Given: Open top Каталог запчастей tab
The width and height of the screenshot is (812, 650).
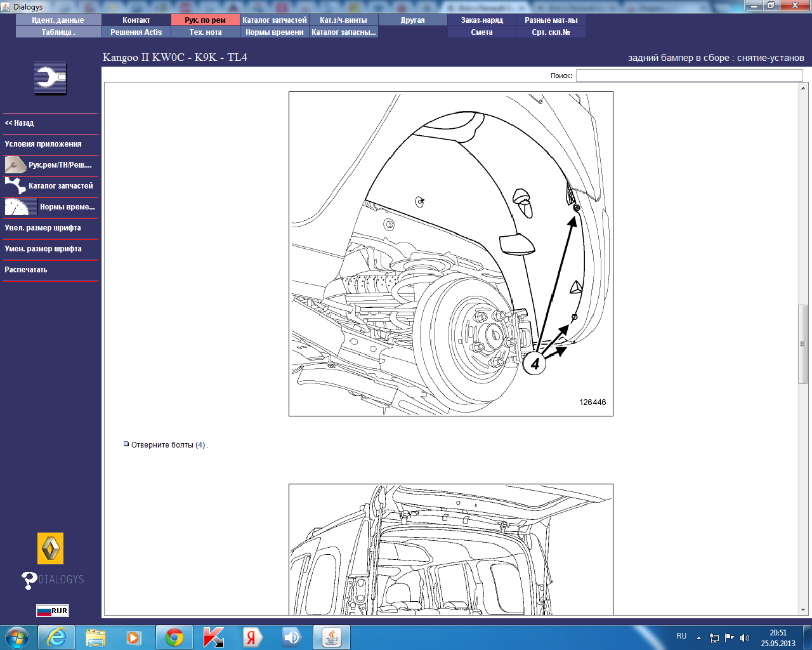Looking at the screenshot, I should 275,20.
